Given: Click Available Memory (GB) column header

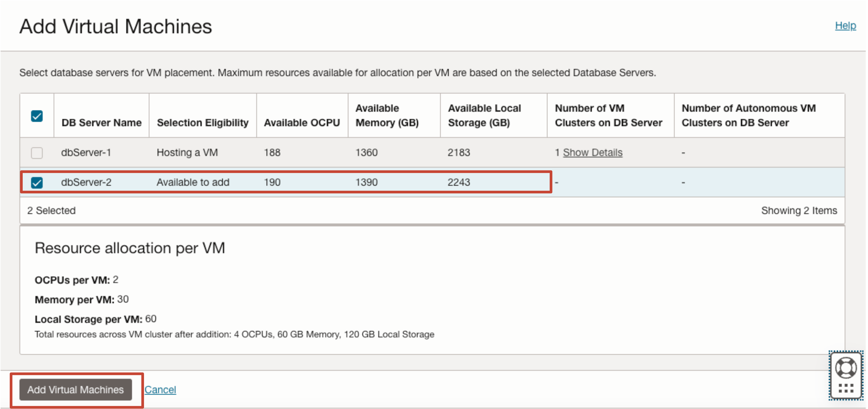Looking at the screenshot, I should click(387, 116).
